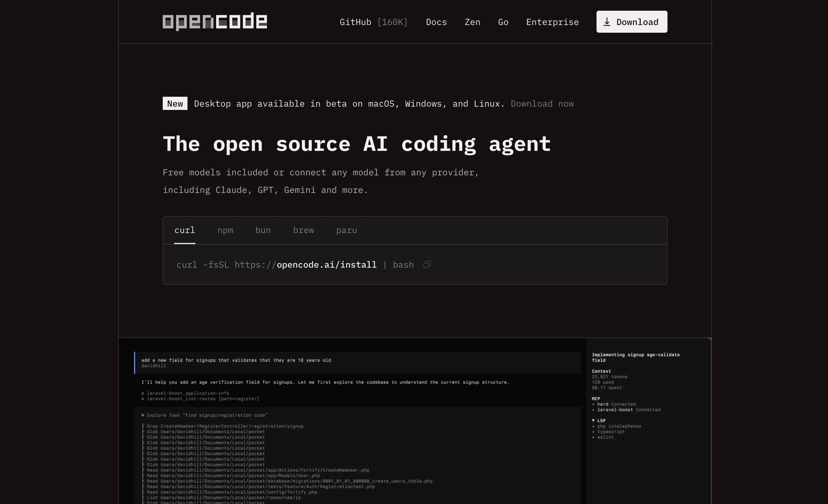Click the curl -fsSL install command text
Image resolution: width=828 pixels, height=504 pixels.
pyautogui.click(x=295, y=265)
